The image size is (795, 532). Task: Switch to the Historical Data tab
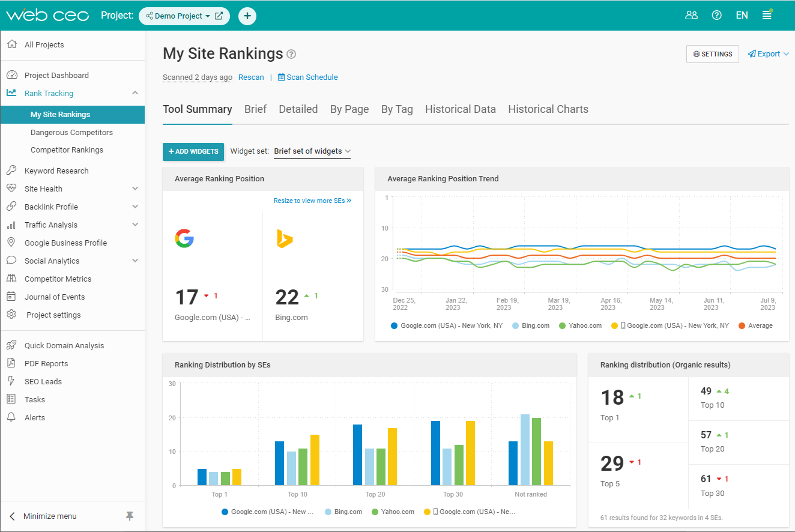[x=461, y=109]
